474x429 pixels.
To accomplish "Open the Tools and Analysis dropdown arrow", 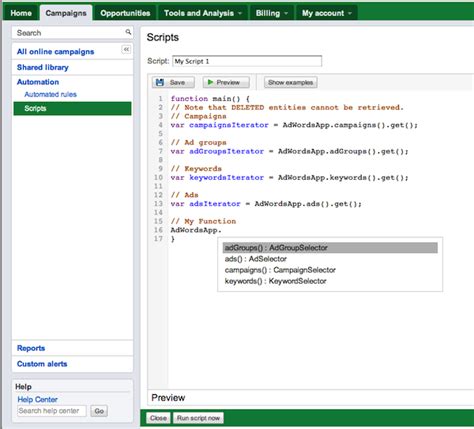I will click(240, 13).
